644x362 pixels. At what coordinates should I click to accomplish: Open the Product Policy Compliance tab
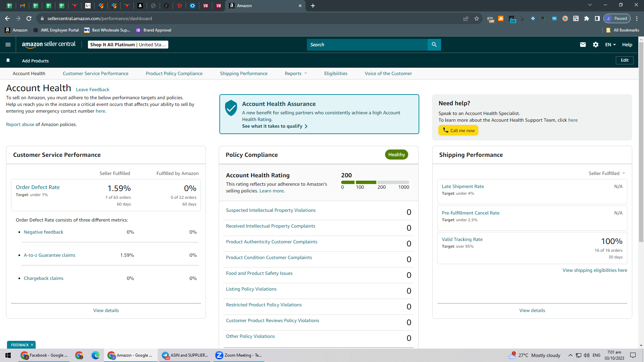tap(174, 73)
